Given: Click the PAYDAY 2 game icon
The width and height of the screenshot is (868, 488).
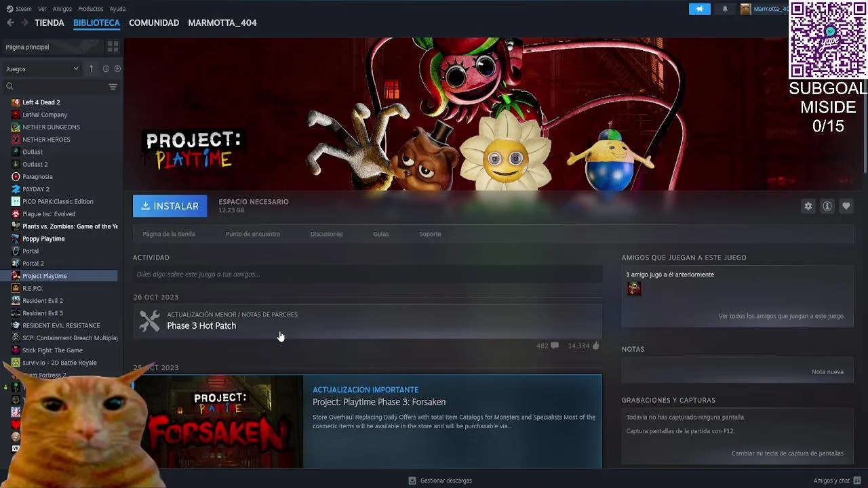Looking at the screenshot, I should pos(16,189).
